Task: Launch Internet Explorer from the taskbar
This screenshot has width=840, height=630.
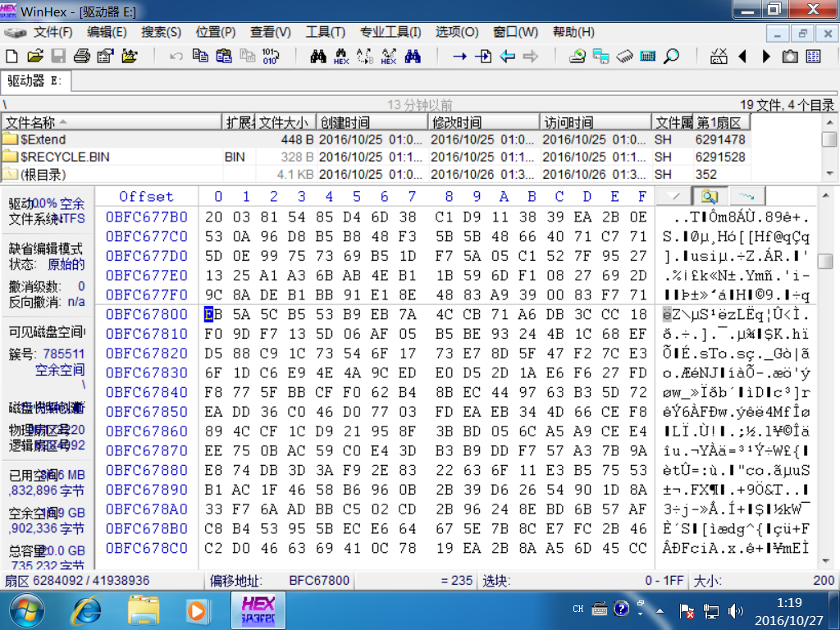Action: (86, 610)
